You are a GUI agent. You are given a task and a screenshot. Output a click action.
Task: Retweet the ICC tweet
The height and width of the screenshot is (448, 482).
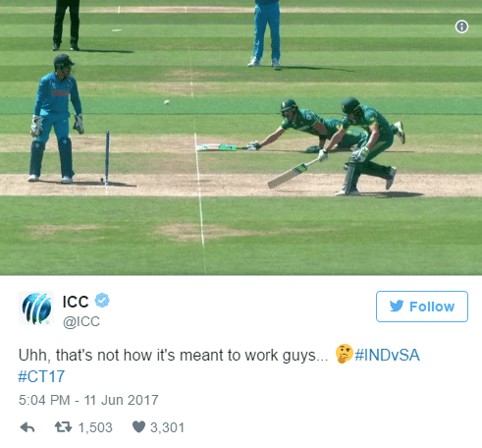[63, 427]
